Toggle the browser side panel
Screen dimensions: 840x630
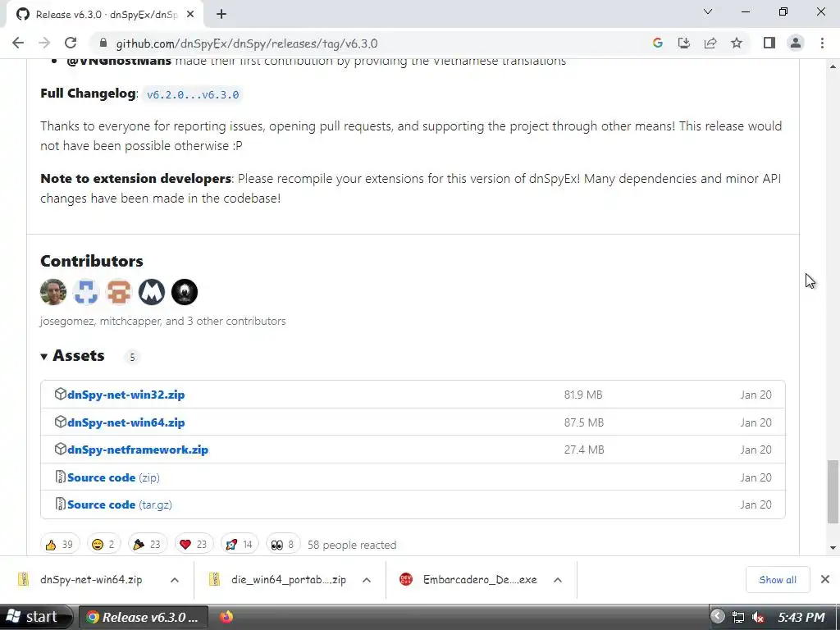coord(769,43)
